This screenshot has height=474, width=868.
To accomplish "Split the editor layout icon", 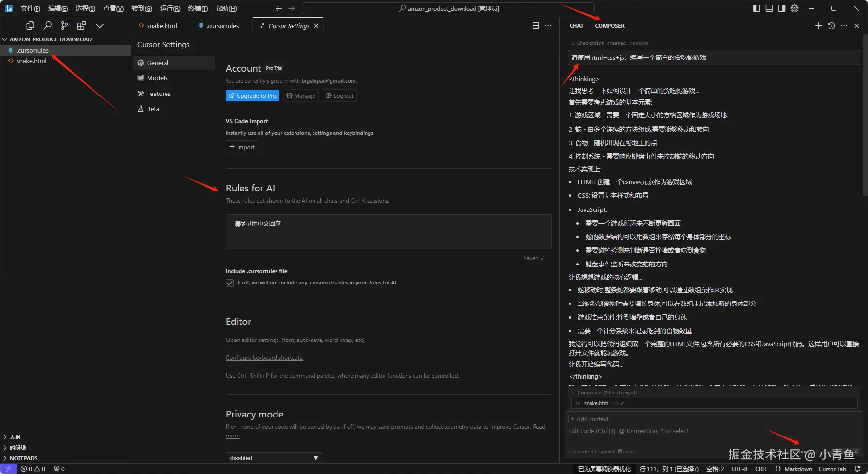I will [x=536, y=26].
